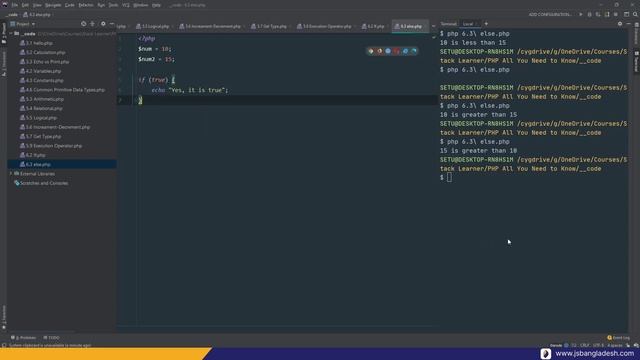Open the Tools menu
Viewport: 640px width, 360px height.
[x=113, y=5]
